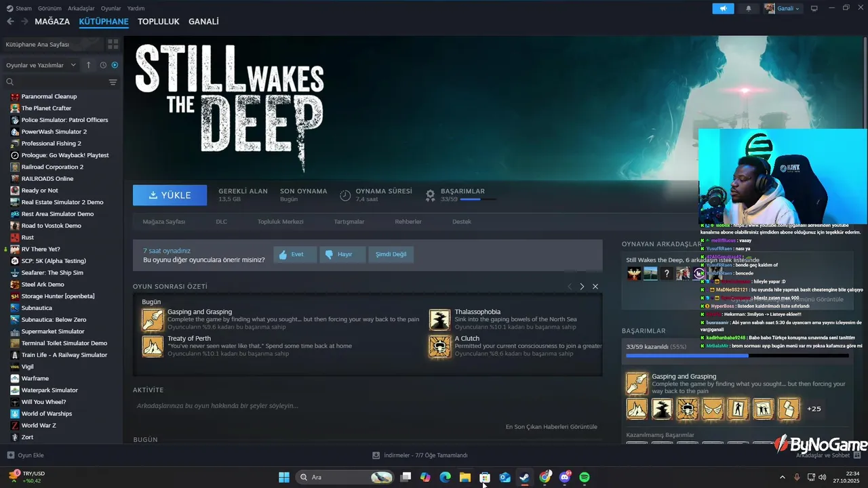The image size is (868, 488).
Task: Open the GANALİ profile tab
Action: coord(203,22)
